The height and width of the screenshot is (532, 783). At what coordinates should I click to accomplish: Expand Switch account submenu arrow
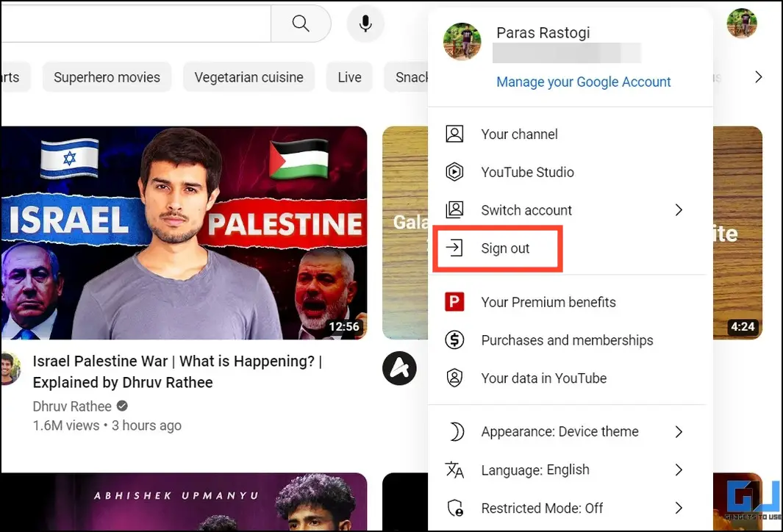[x=679, y=210]
